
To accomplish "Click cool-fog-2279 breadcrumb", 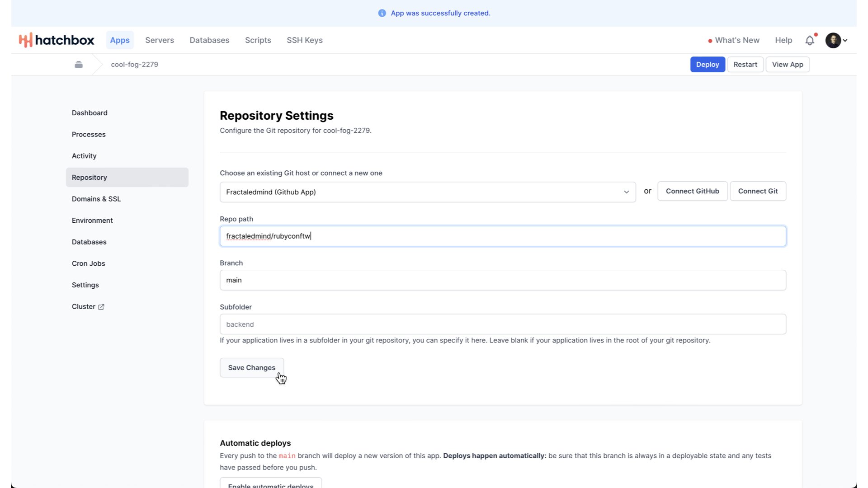I will click(134, 65).
